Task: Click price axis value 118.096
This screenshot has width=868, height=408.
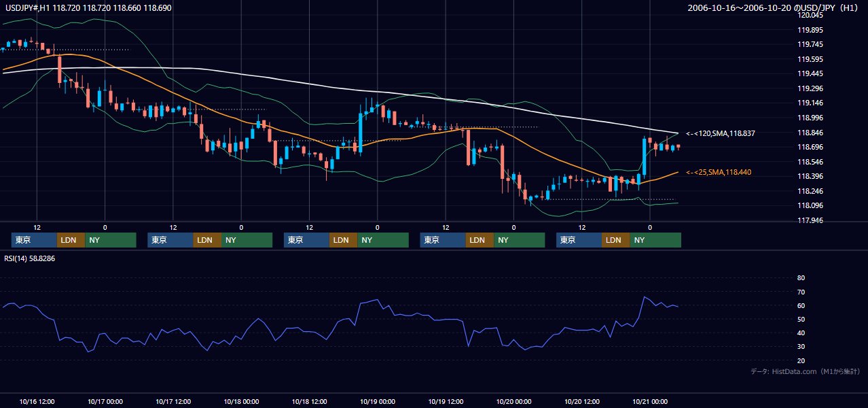Action: pos(811,205)
